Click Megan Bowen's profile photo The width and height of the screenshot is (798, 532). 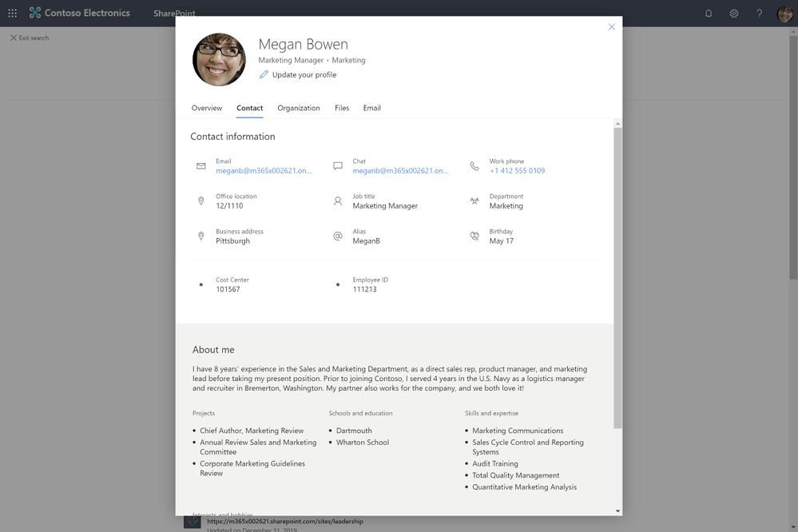click(219, 60)
